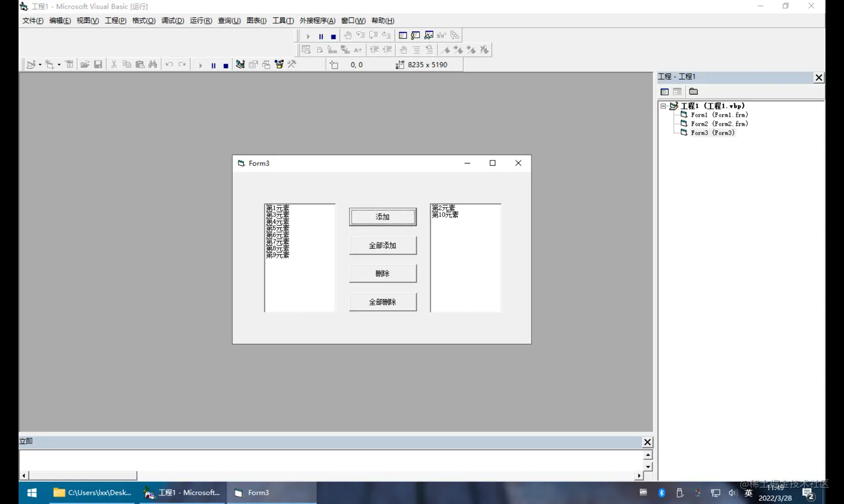844x504 pixels.
Task: Collapse the 工程1 (工程1.vbp) tree node
Action: pyautogui.click(x=663, y=106)
